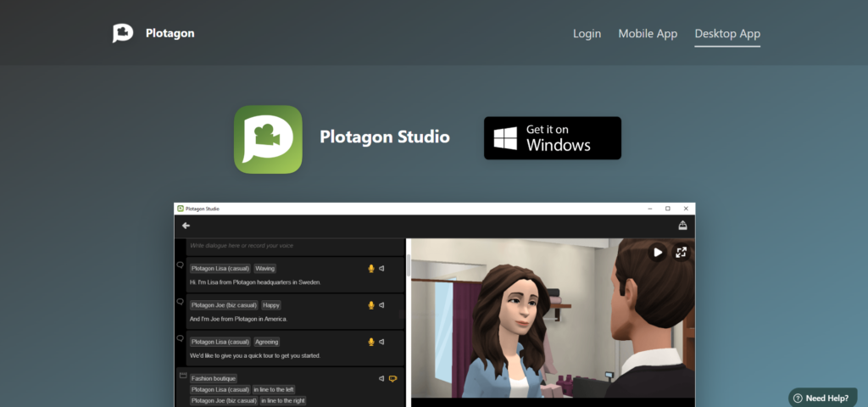Image resolution: width=868 pixels, height=407 pixels.
Task: Open the Agreeing expression dropdown
Action: coord(267,342)
